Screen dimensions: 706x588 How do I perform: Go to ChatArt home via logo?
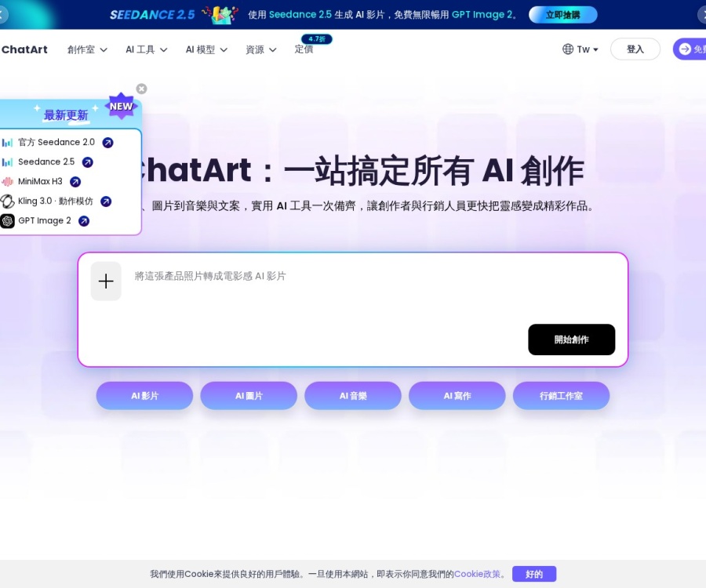[24, 49]
